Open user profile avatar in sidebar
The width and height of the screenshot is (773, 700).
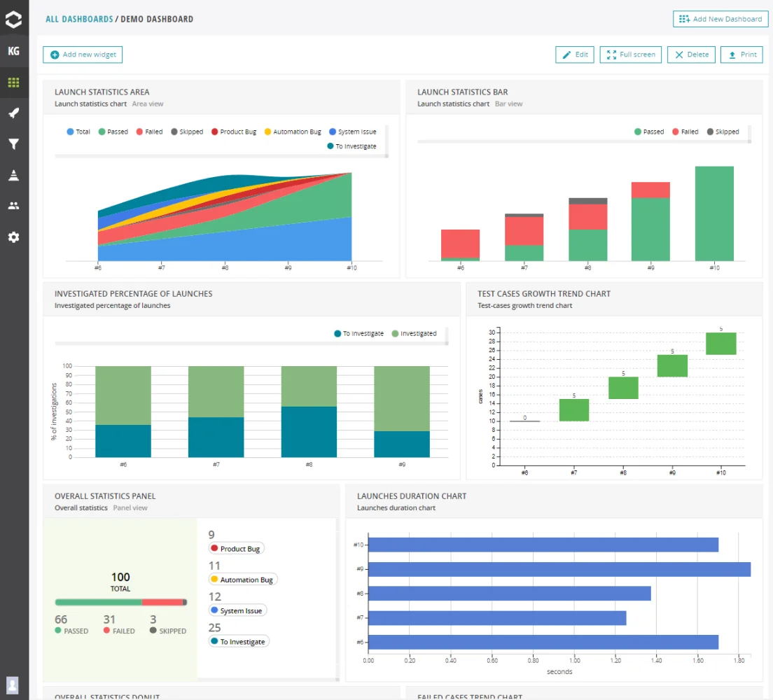tap(13, 685)
